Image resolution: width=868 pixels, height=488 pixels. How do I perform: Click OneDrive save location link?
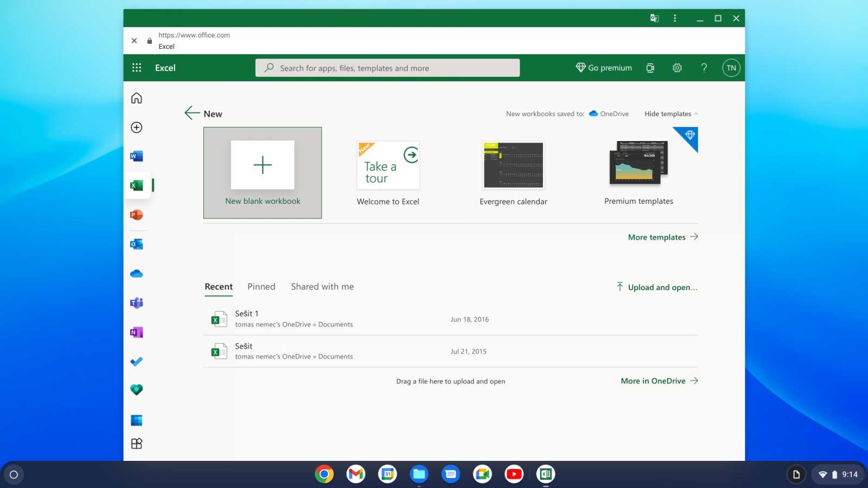[609, 114]
